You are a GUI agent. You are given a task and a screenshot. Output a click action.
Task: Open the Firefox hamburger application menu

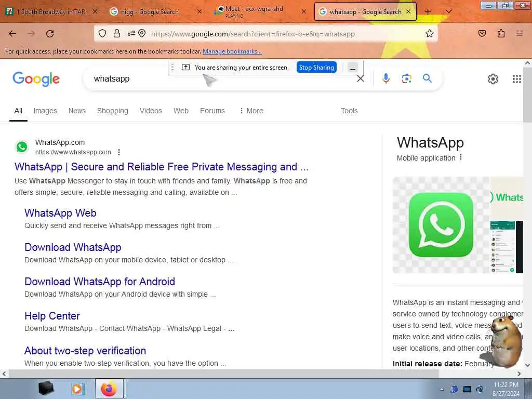[x=520, y=33]
